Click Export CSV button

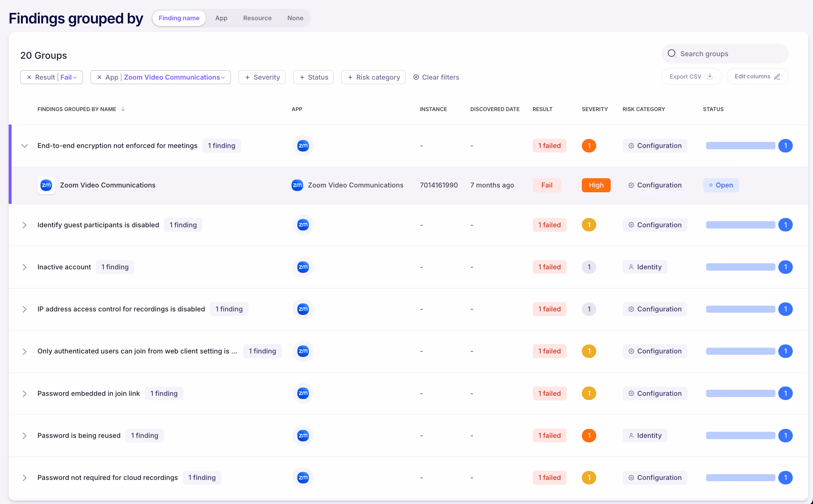(x=692, y=76)
